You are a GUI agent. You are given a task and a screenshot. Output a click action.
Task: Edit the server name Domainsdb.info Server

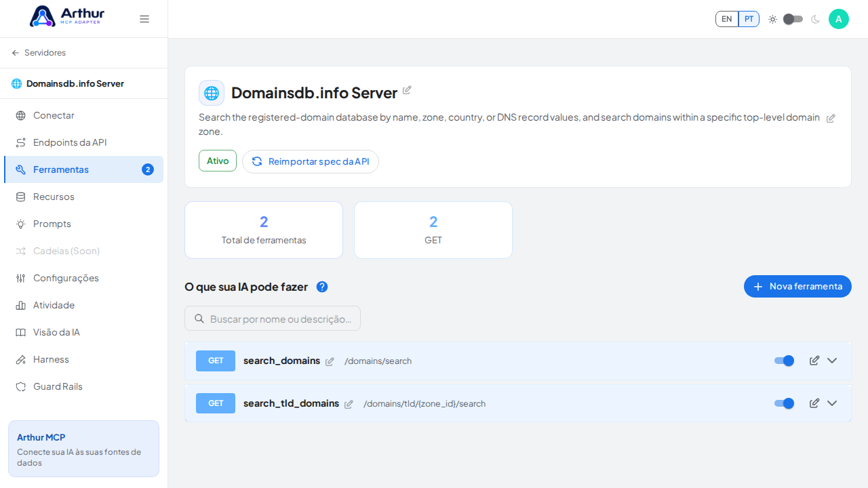[407, 90]
